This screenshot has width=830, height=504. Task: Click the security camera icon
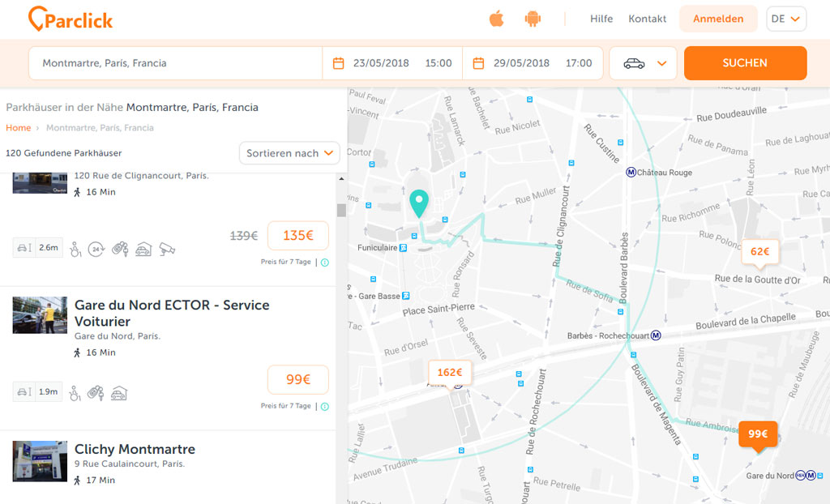pyautogui.click(x=167, y=249)
